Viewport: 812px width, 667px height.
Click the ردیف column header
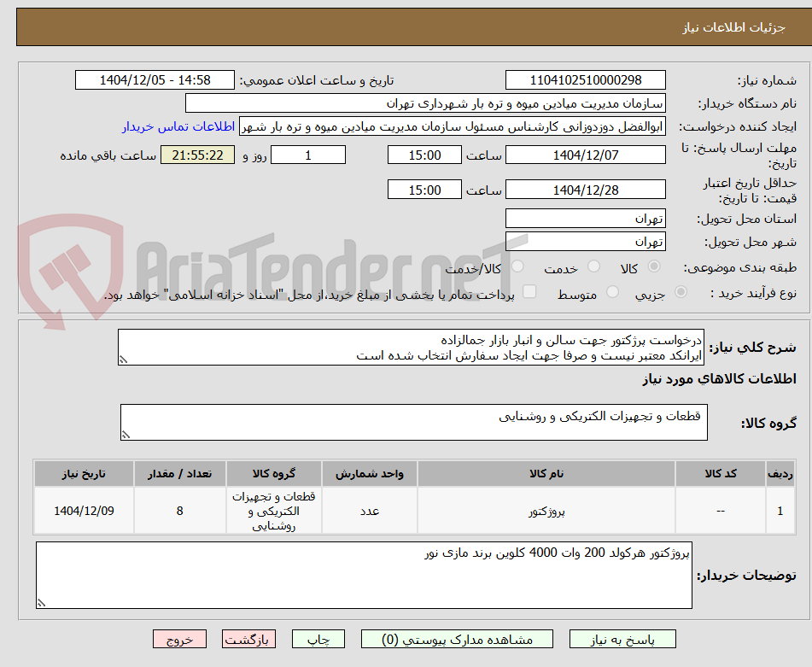coord(780,474)
